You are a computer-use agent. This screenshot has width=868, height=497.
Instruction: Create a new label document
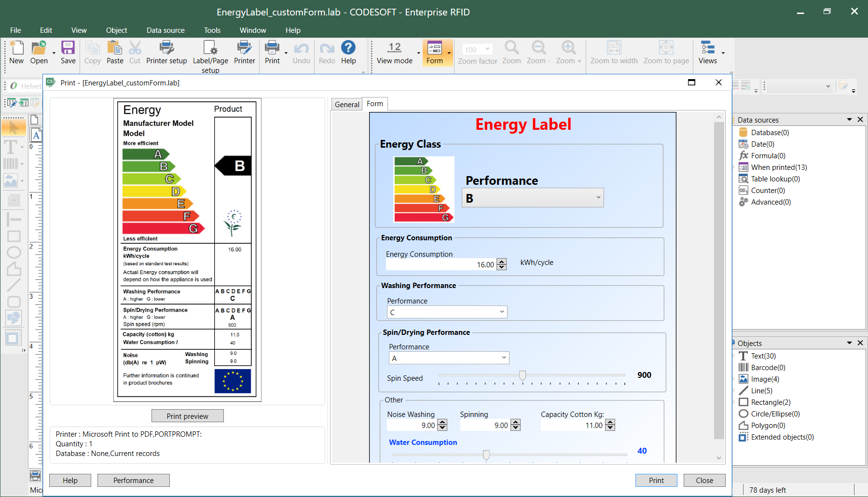pyautogui.click(x=16, y=52)
